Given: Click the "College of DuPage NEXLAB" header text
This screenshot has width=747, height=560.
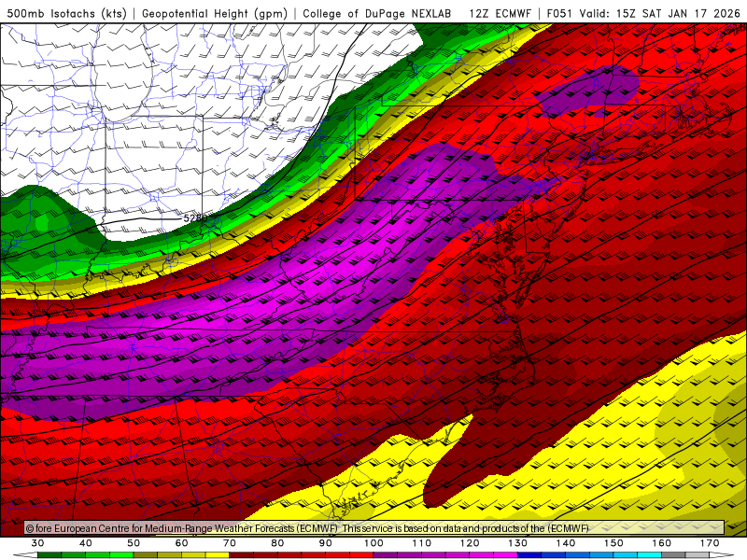Looking at the screenshot, I should tap(377, 13).
